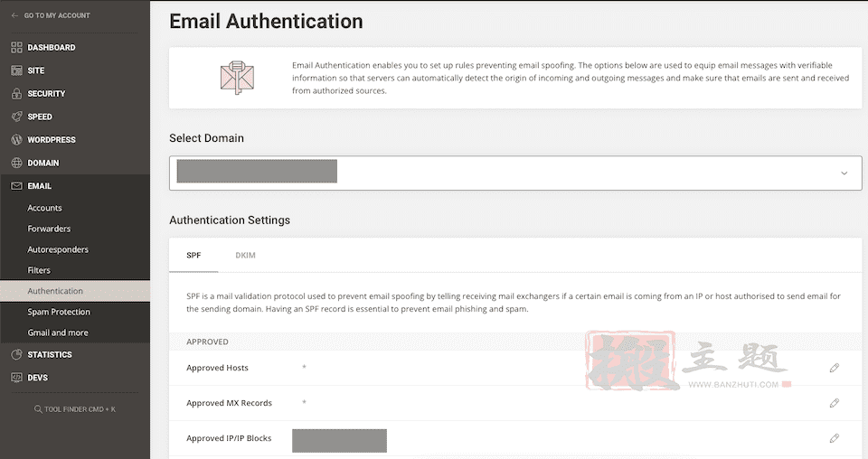The image size is (868, 459).
Task: Select the Authentication sidebar item
Action: [x=75, y=291]
